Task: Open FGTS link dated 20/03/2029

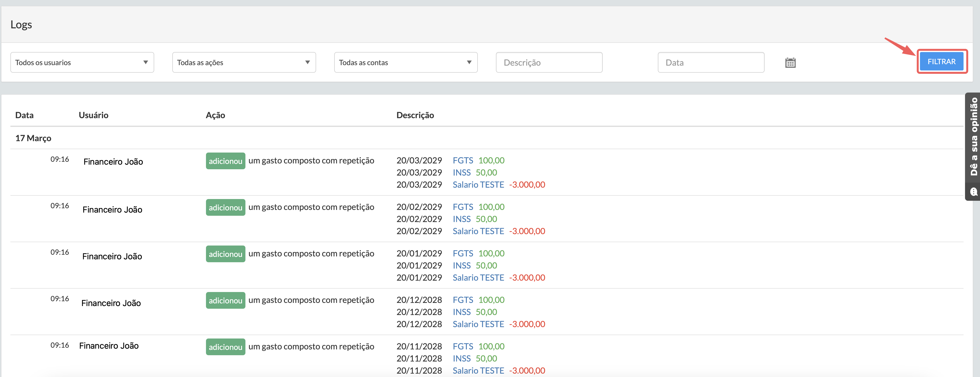Action: 463,161
